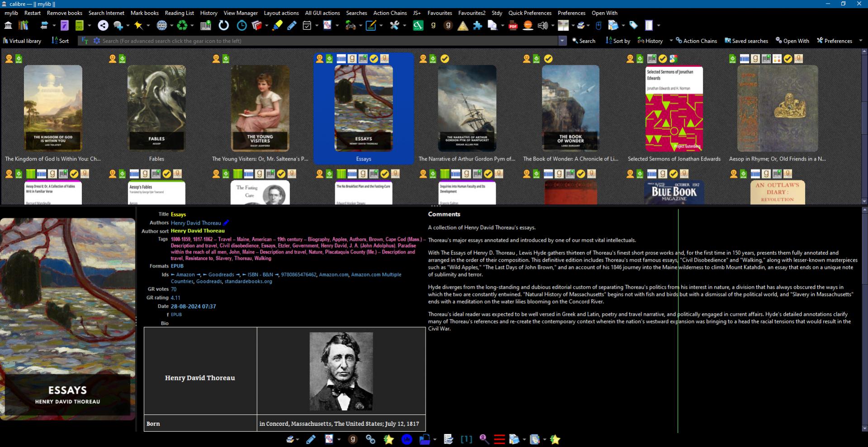Click the blue circle chart icon in bottom toolbar
Image resolution: width=868 pixels, height=447 pixels.
tap(407, 439)
